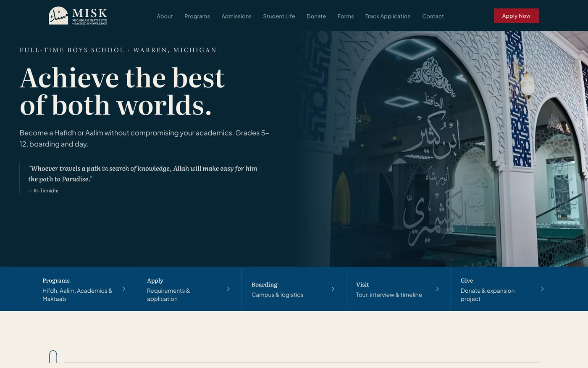Click the chevron on the Give card

[x=542, y=289]
